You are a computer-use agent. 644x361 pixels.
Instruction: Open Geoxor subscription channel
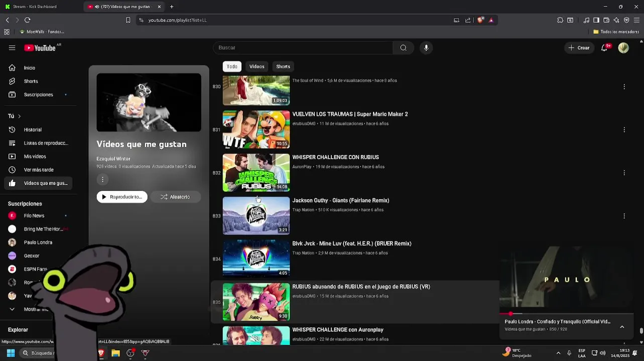(x=38, y=256)
